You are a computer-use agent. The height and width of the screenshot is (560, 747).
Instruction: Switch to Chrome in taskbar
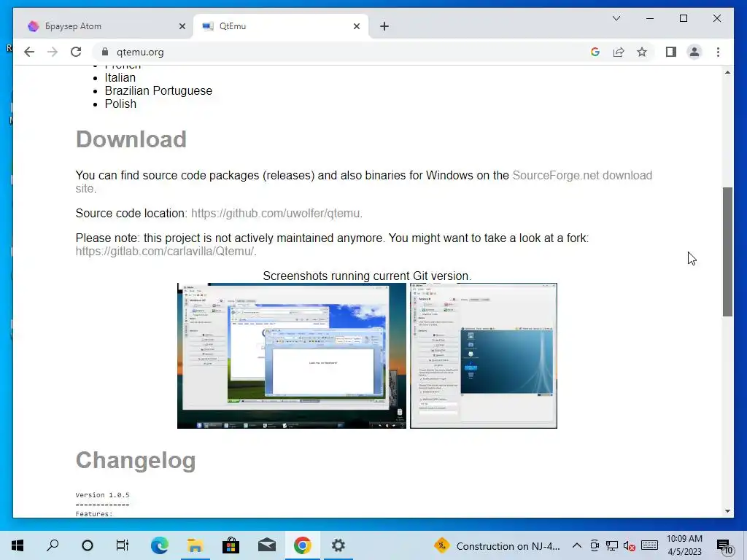coord(303,545)
